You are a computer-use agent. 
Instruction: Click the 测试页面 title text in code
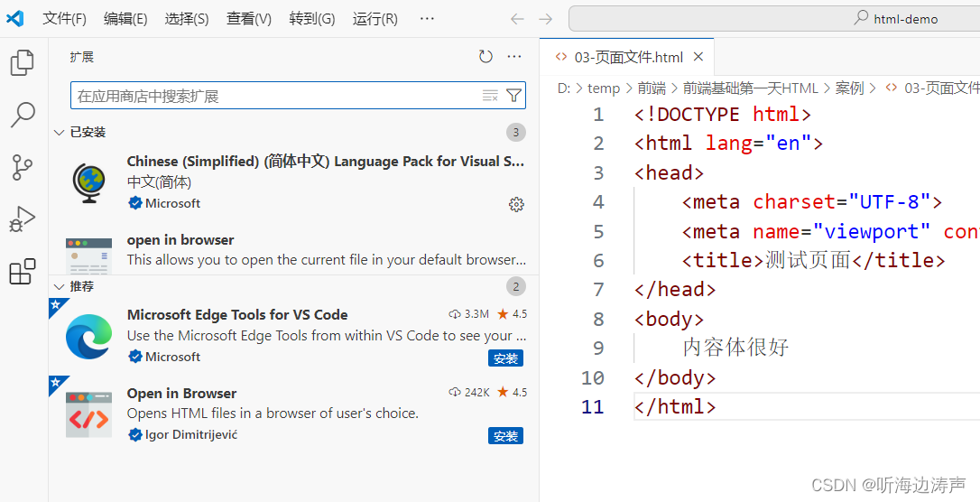(809, 260)
